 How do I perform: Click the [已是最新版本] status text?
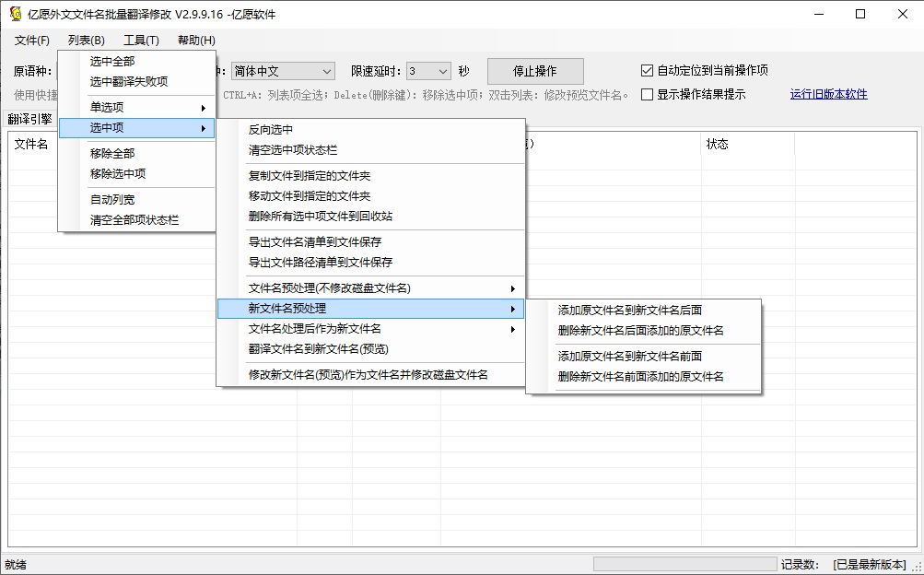tap(870, 565)
